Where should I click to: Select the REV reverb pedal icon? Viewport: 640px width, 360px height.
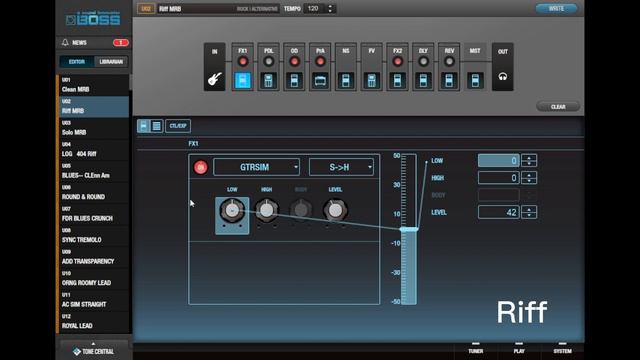click(x=449, y=80)
